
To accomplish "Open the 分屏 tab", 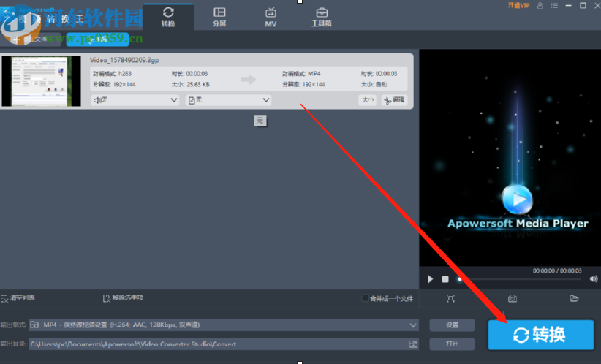I will (219, 17).
